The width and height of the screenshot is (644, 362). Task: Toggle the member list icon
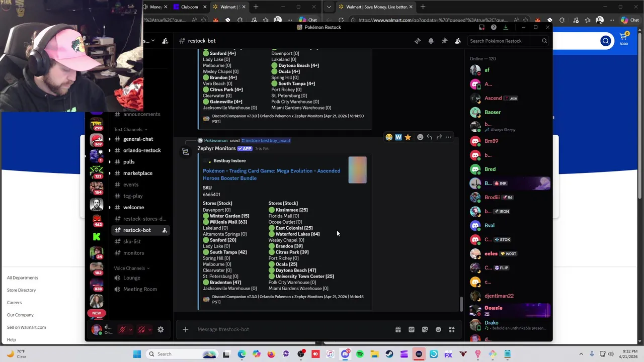coord(458,41)
